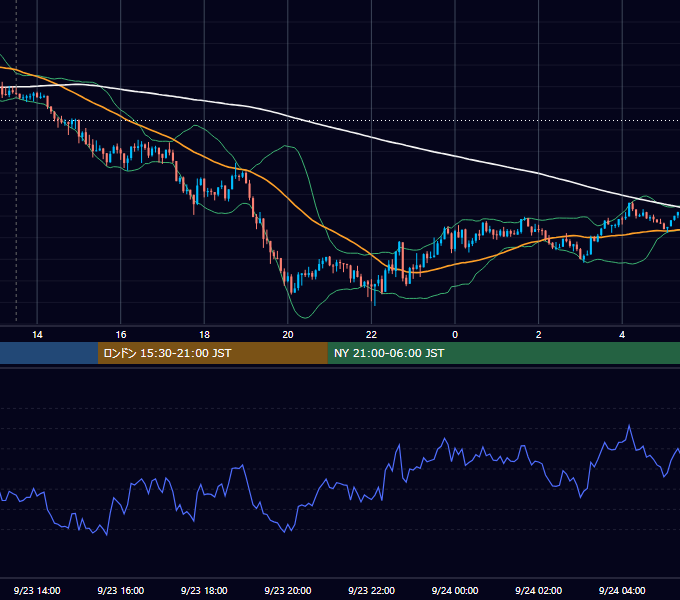Click the NY 21:00-06:00 JST session bar
This screenshot has width=680, height=600.
click(503, 353)
